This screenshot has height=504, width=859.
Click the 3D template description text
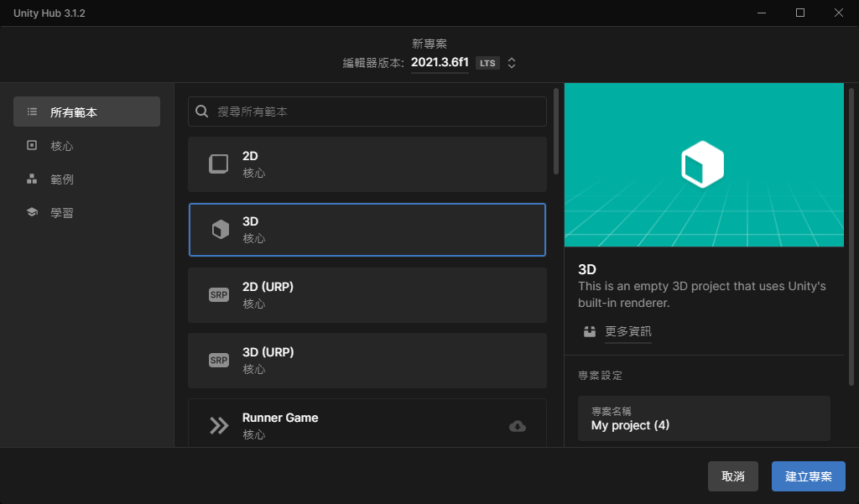[702, 294]
